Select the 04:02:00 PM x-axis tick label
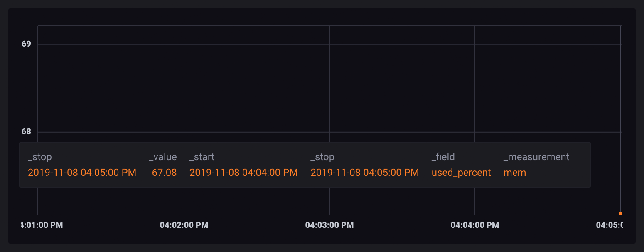644x252 pixels. (x=184, y=225)
